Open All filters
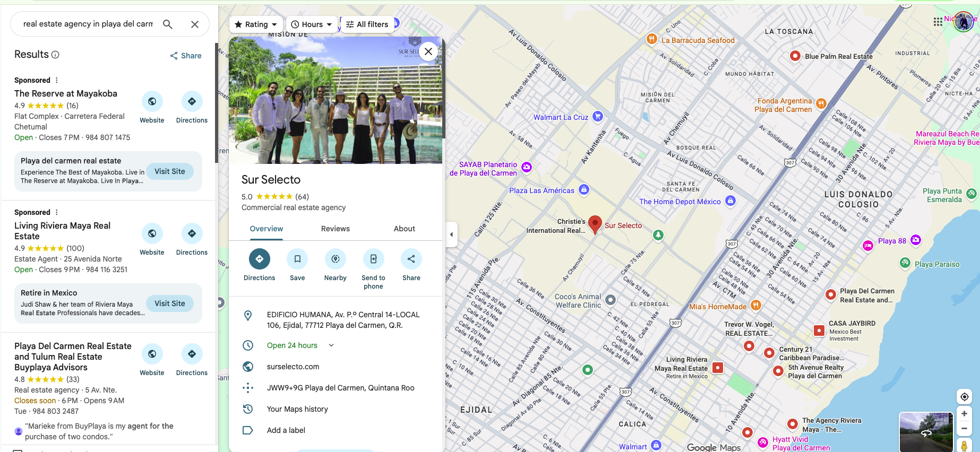 point(367,24)
